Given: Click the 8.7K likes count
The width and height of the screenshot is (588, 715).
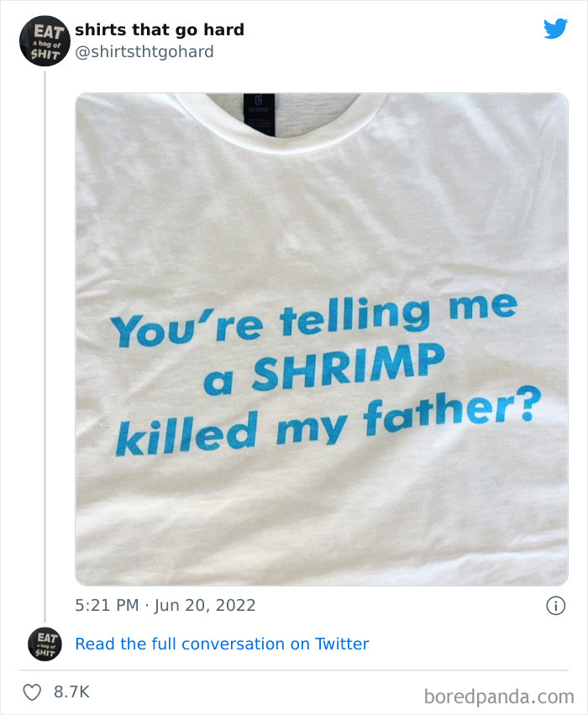Looking at the screenshot, I should click(x=71, y=691).
